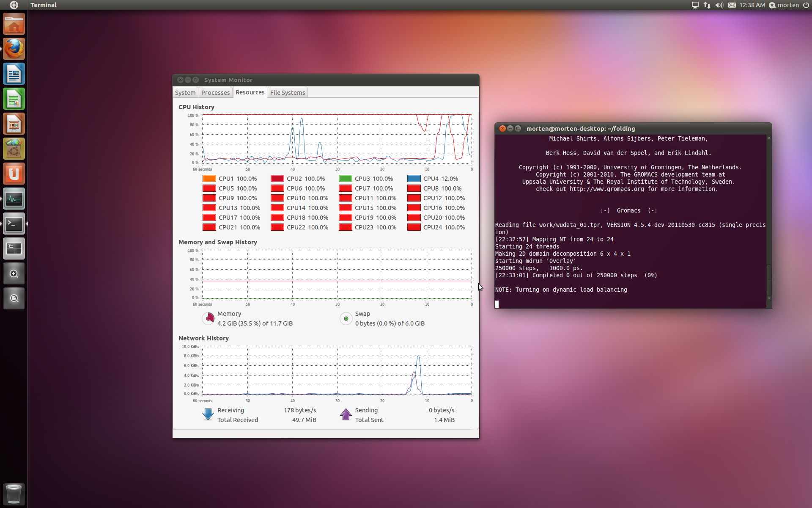The width and height of the screenshot is (812, 508).
Task: Close the terminal window
Action: tap(502, 129)
